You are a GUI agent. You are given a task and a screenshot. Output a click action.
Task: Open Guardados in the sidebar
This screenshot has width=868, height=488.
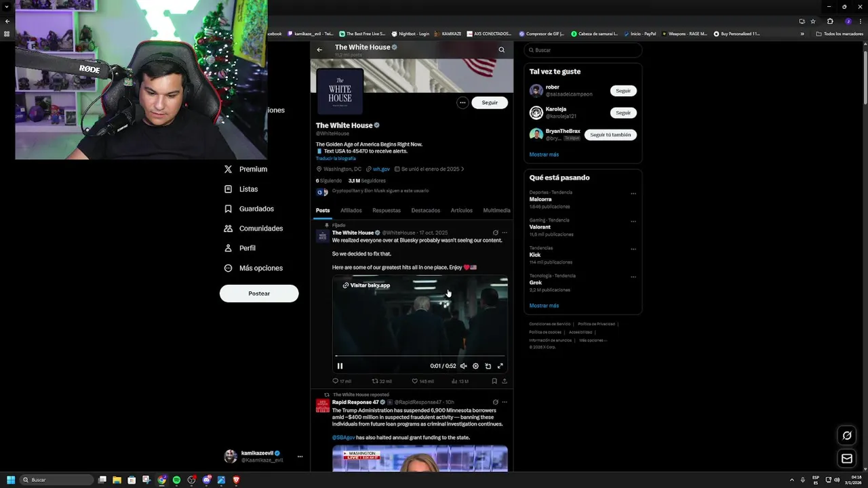[249, 209]
